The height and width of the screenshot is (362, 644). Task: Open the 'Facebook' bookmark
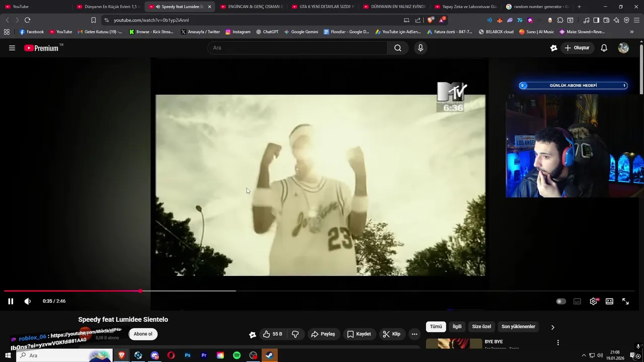(x=32, y=32)
